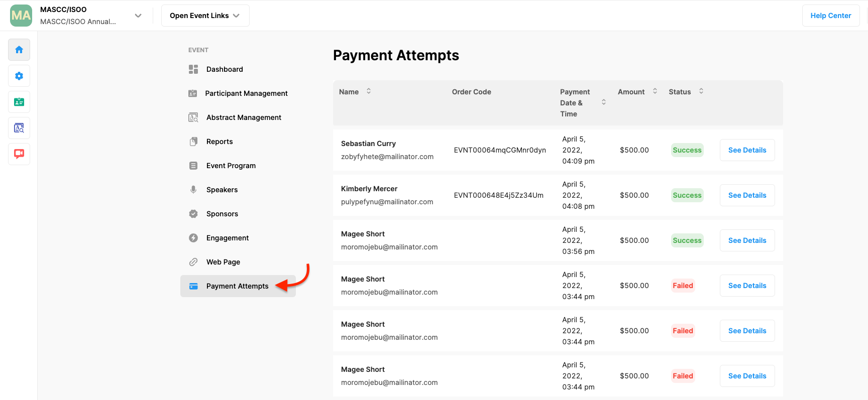868x400 pixels.
Task: Click the Web Page link icon
Action: click(x=193, y=262)
